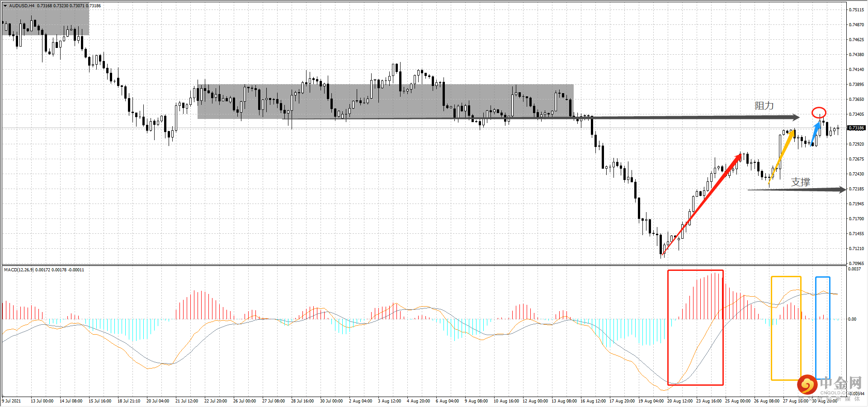Image resolution: width=868 pixels, height=407 pixels.
Task: Click price level 0.72675 on the axis
Action: coord(856,159)
